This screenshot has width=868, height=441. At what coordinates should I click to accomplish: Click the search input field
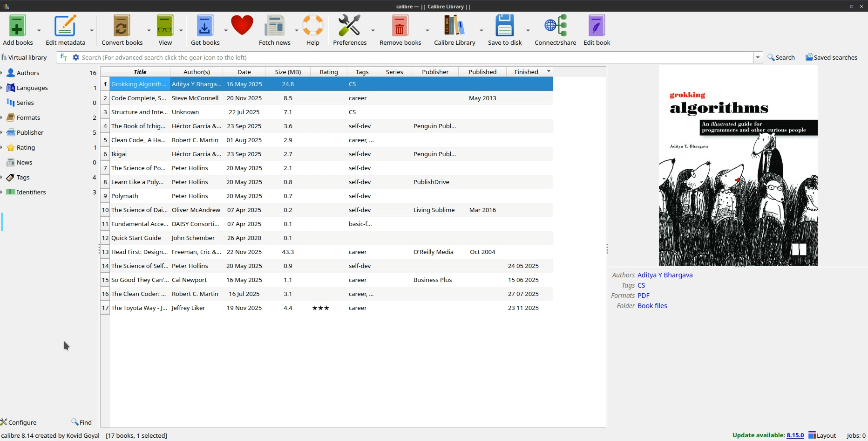(417, 57)
